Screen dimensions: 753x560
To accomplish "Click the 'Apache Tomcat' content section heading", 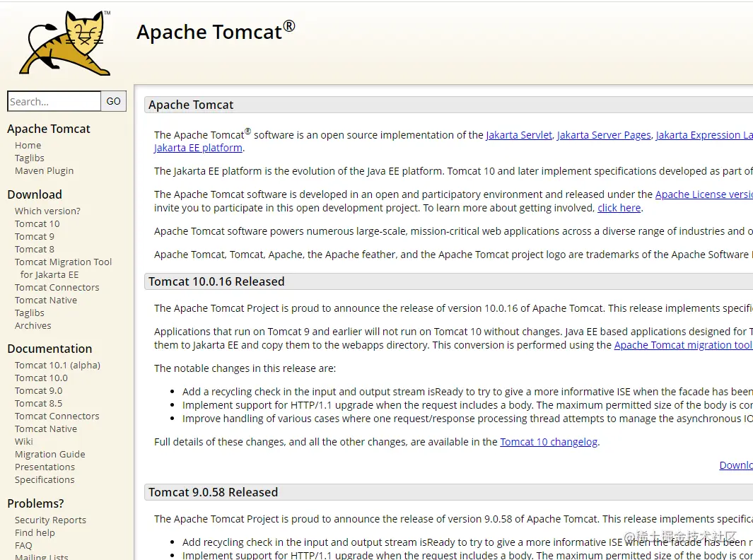I will click(191, 105).
